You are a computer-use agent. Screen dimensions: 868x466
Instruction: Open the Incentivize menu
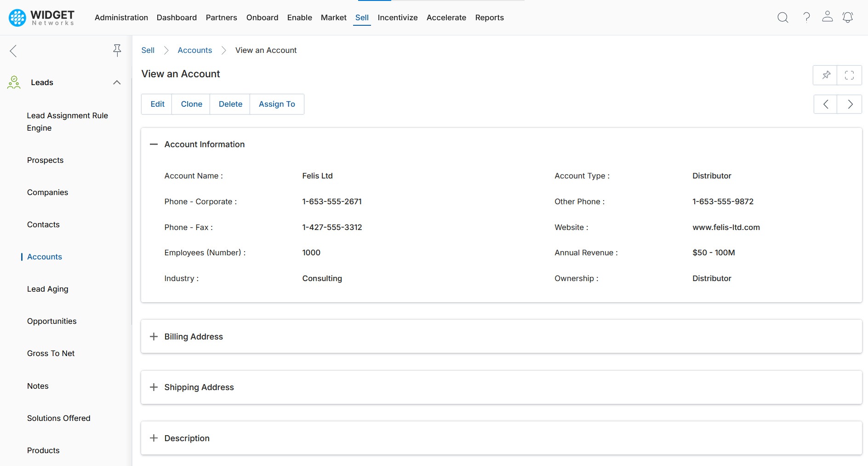tap(397, 17)
